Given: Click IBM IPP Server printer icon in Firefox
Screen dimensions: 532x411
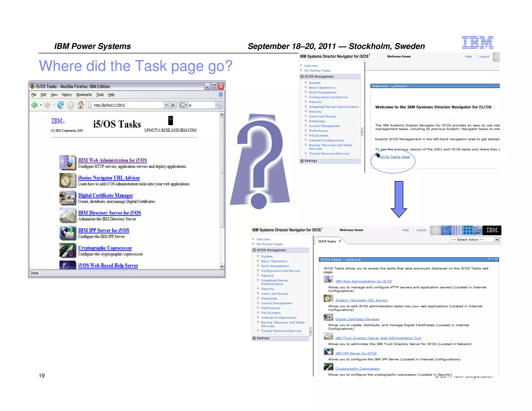Looking at the screenshot, I should 68,233.
